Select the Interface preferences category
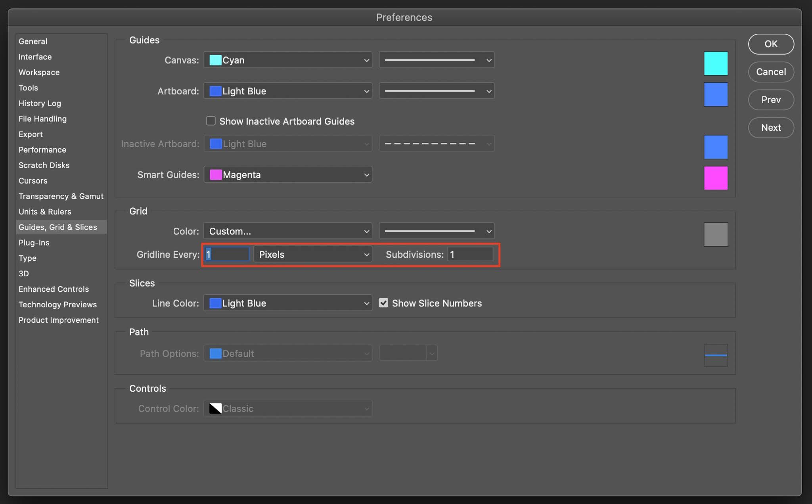The width and height of the screenshot is (812, 504). tap(35, 57)
